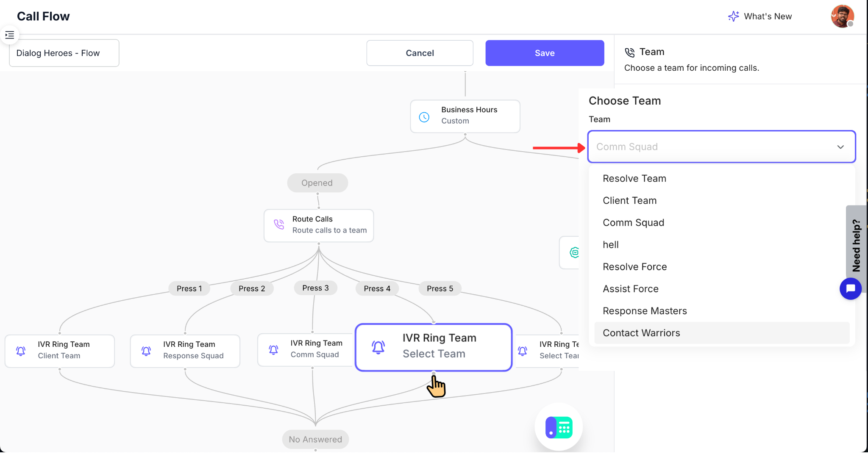This screenshot has height=454, width=868.
Task: Save the call flow
Action: coord(545,53)
